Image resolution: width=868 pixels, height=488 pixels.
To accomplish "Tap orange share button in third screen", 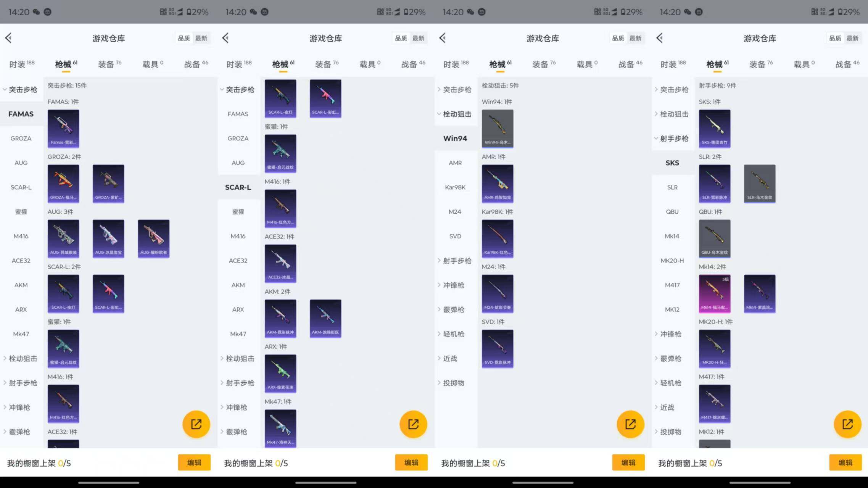I will [x=630, y=424].
